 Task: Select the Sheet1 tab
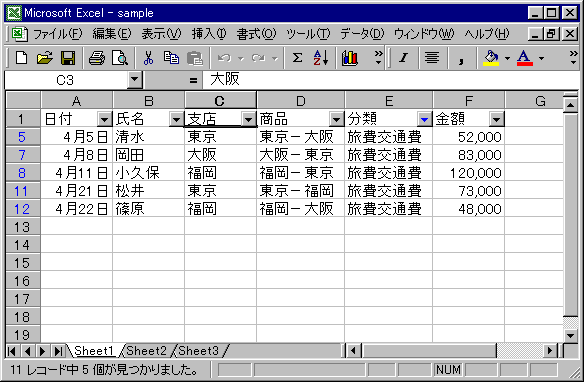click(x=93, y=351)
